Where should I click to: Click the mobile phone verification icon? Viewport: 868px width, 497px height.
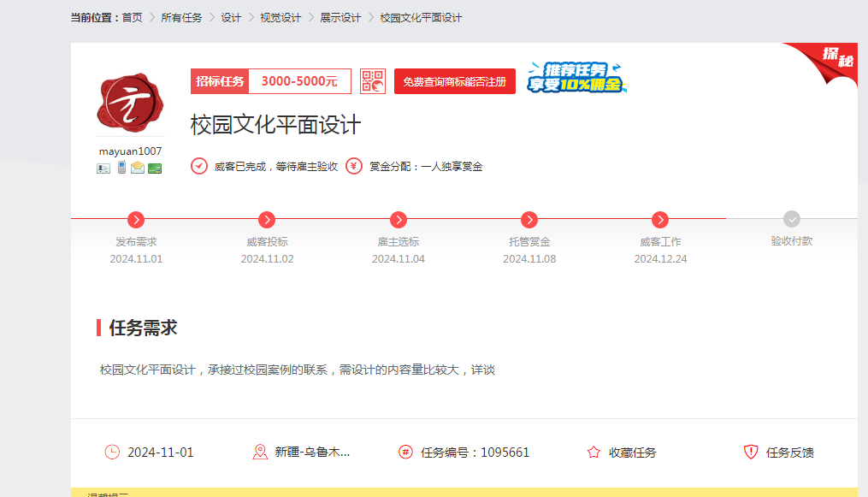coord(121,167)
